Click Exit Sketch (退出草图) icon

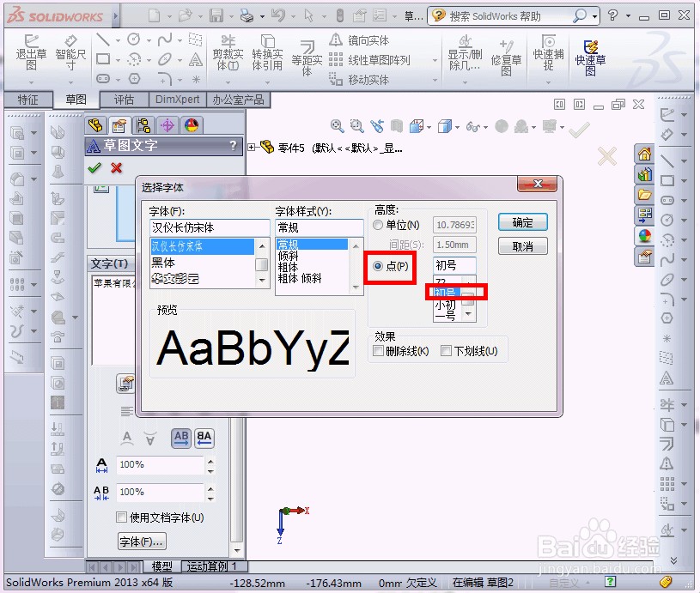(31, 52)
